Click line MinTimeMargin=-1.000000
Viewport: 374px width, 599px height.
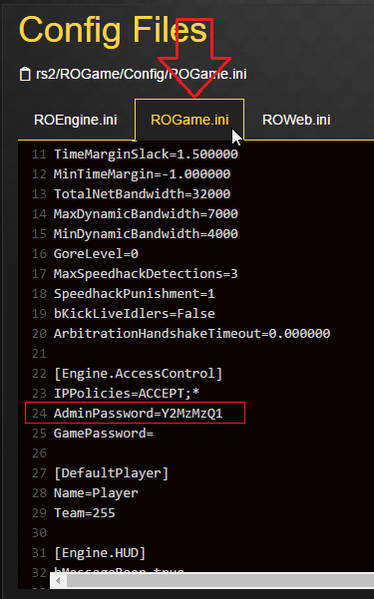click(142, 174)
